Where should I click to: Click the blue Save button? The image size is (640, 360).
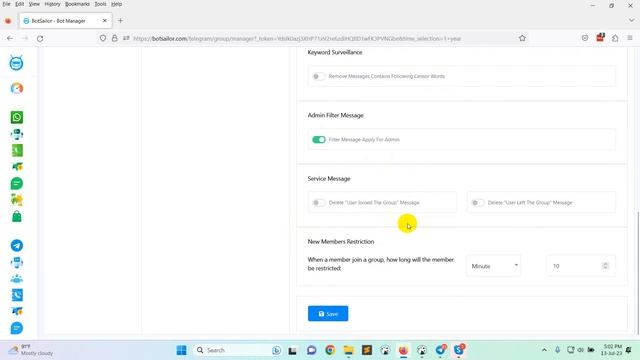coord(328,313)
